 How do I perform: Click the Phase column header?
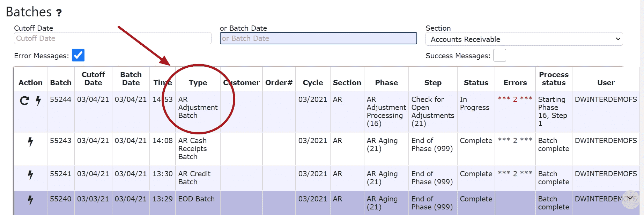pos(386,83)
